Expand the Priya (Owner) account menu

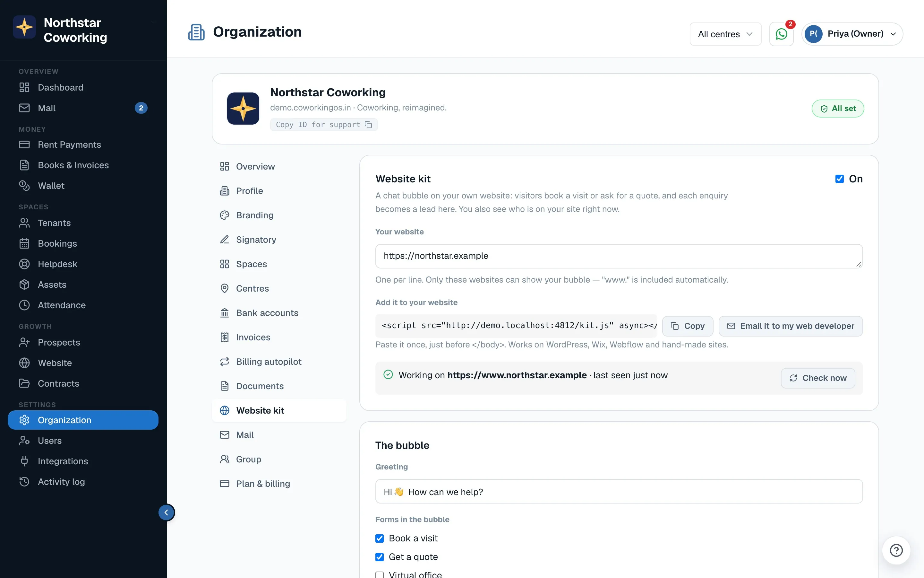[852, 34]
